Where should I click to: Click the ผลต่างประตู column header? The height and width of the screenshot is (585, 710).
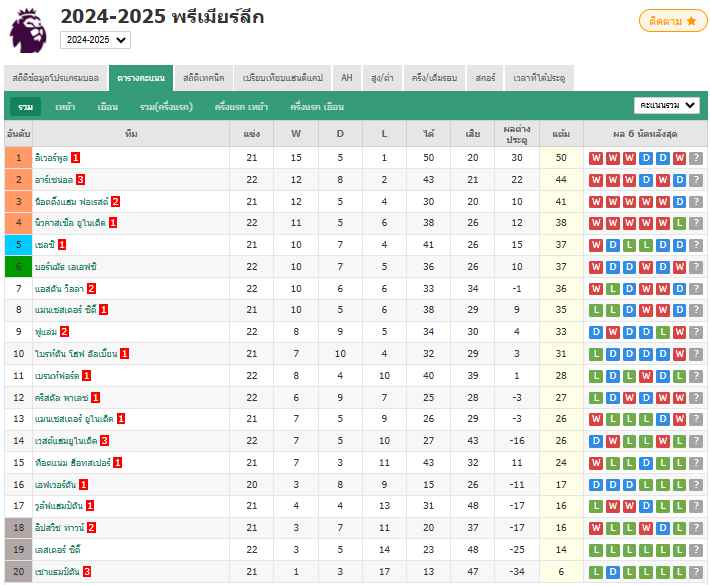517,134
